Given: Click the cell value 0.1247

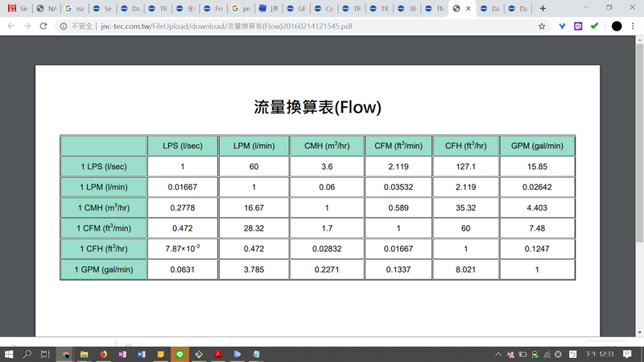Looking at the screenshot, I should click(537, 249).
